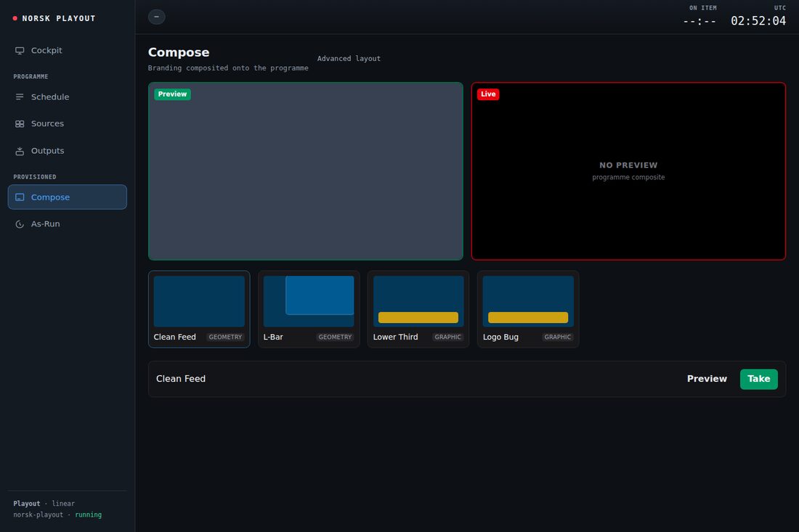Viewport: 799px width, 532px height.
Task: Click the NORSK PLAYOUT title text
Action: click(59, 18)
